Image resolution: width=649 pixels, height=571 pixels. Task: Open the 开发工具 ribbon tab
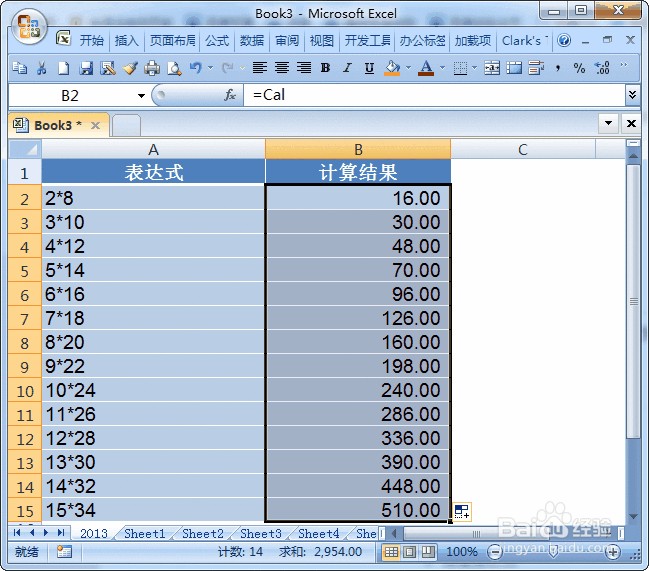368,41
